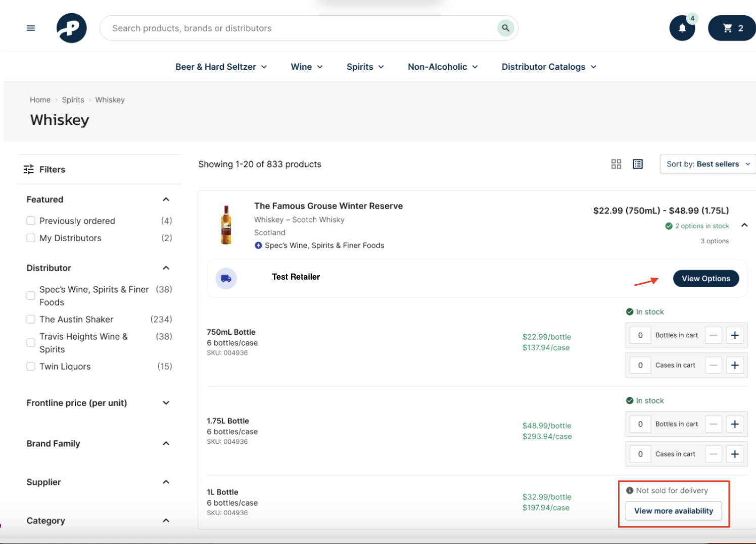Click View more availability for 1L Bottle
Viewport: 756px width, 544px height.
(674, 511)
